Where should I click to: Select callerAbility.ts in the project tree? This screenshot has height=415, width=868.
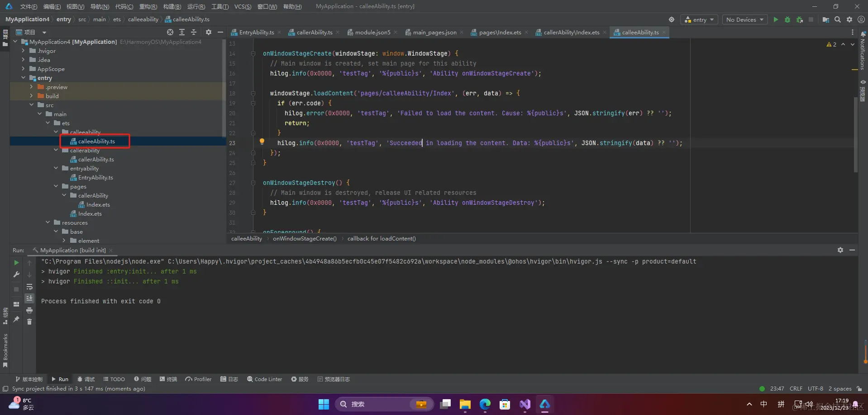point(96,159)
